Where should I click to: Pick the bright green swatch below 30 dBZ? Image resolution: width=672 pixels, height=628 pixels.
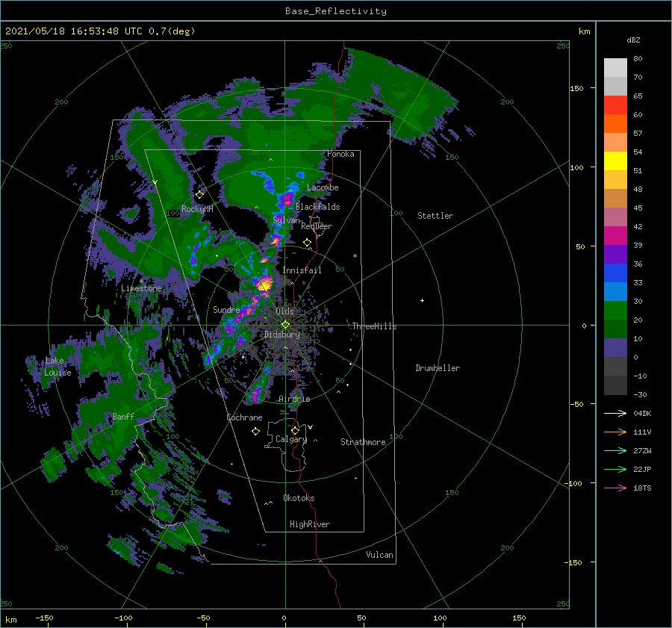615,311
